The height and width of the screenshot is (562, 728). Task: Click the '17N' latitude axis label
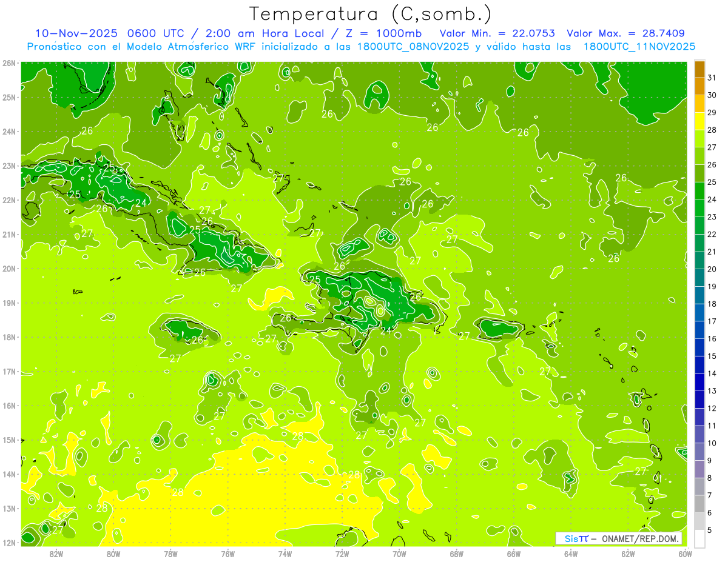click(9, 371)
